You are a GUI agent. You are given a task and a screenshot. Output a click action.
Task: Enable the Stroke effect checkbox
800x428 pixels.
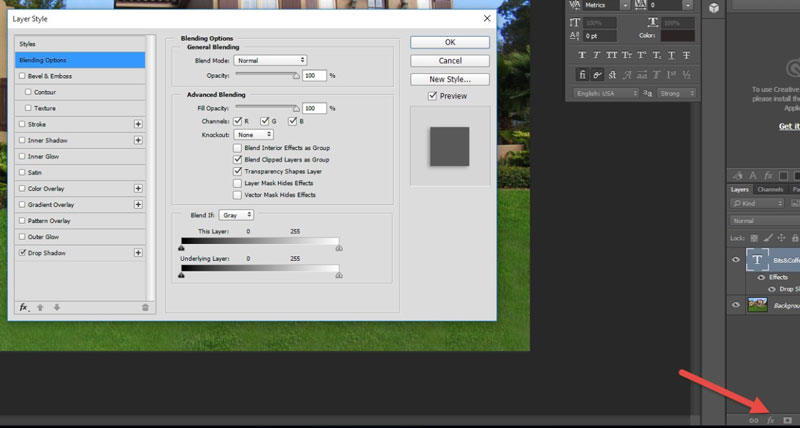[22, 124]
